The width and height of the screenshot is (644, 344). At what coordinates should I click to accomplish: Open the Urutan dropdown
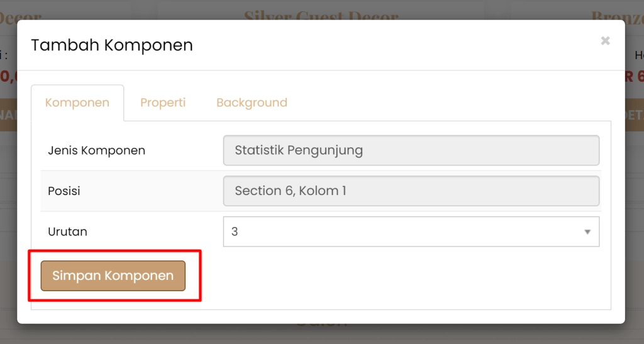pos(411,231)
